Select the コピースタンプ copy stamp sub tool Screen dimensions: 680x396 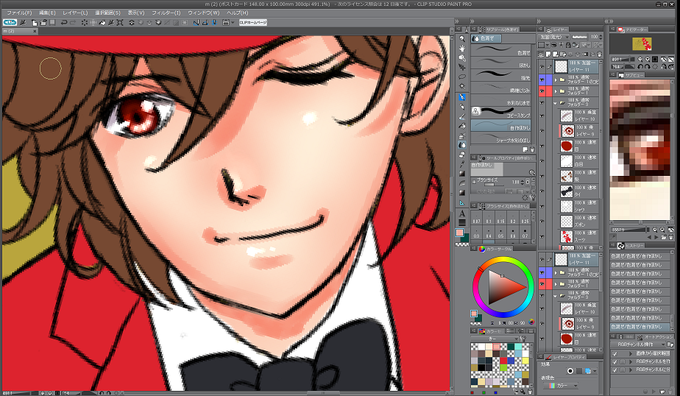[x=501, y=113]
